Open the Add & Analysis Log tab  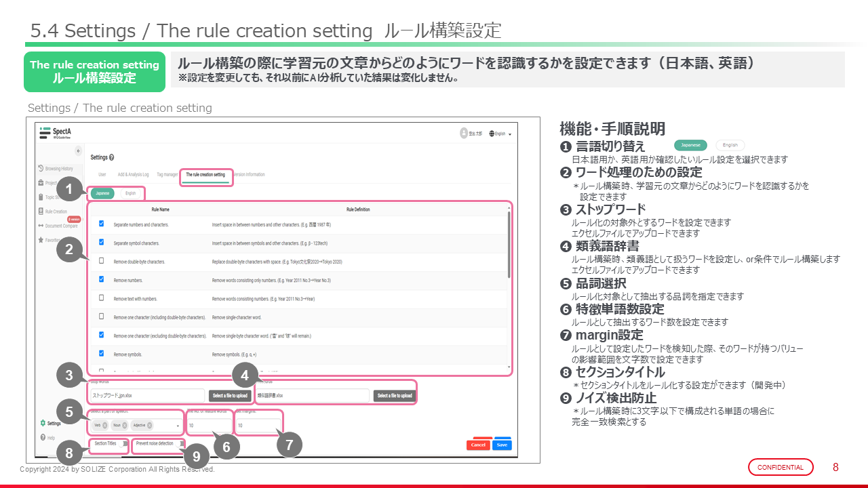coord(133,174)
